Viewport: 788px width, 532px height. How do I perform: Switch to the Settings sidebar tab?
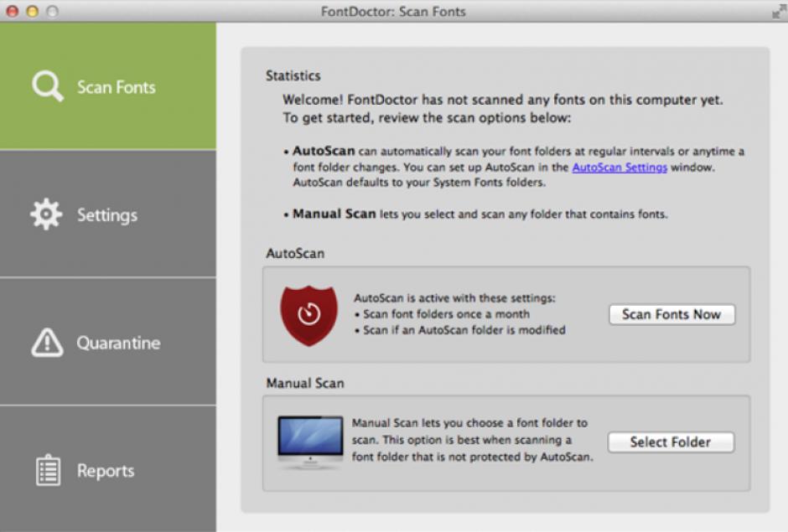tap(108, 214)
